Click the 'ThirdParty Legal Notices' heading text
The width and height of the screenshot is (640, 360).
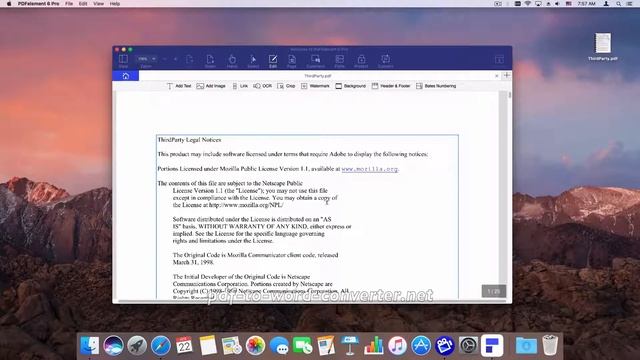click(x=189, y=140)
